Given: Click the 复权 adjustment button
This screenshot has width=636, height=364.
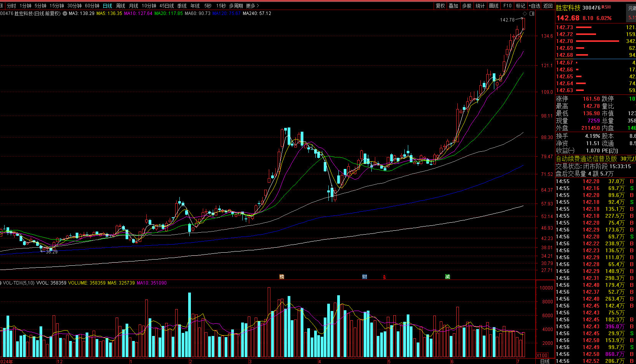Looking at the screenshot, I should pos(440,6).
